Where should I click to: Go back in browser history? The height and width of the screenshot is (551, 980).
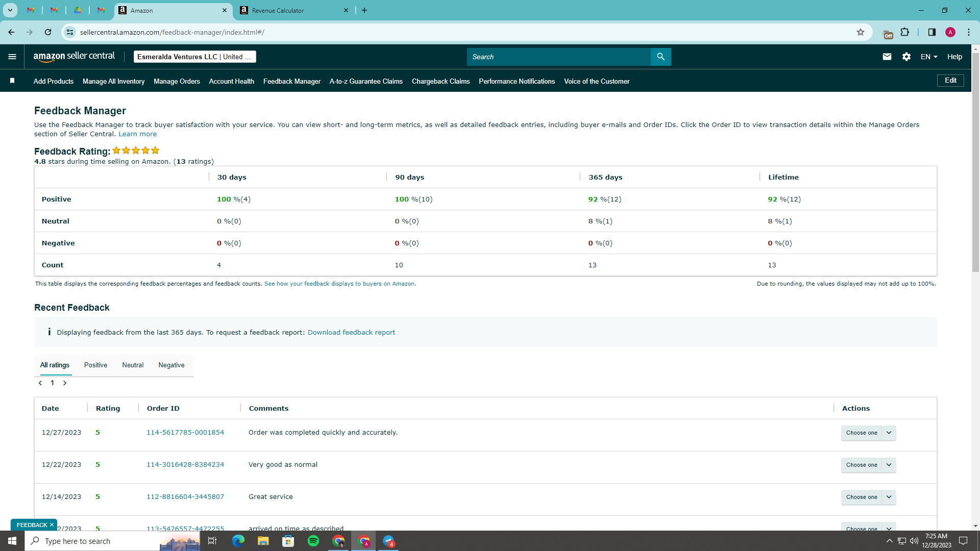point(11,32)
